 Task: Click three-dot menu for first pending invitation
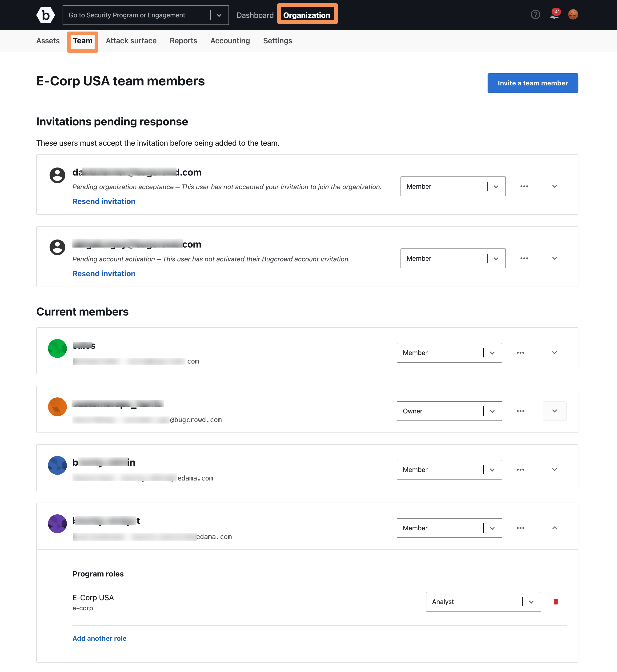pyautogui.click(x=524, y=186)
